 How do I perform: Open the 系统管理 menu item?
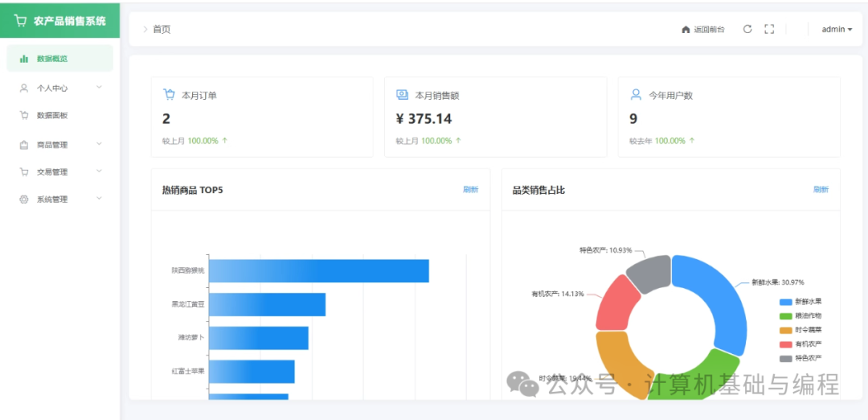(59, 200)
